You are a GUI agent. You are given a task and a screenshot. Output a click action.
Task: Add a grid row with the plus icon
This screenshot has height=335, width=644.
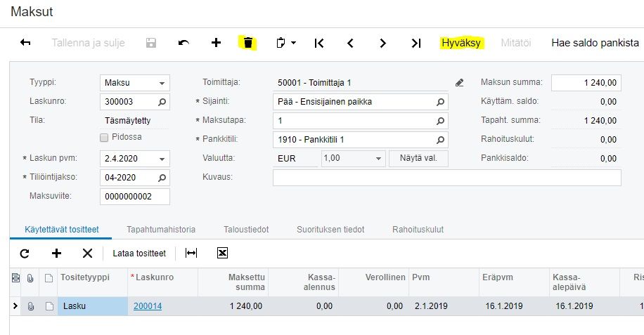pos(57,254)
